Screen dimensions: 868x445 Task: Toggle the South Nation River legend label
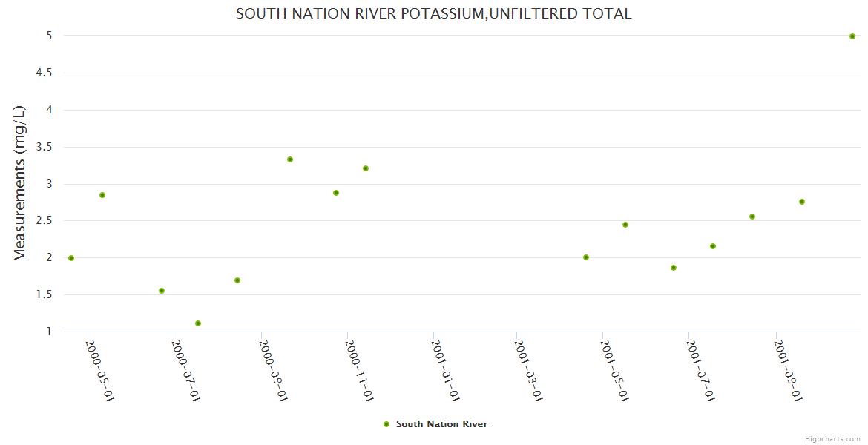click(441, 424)
